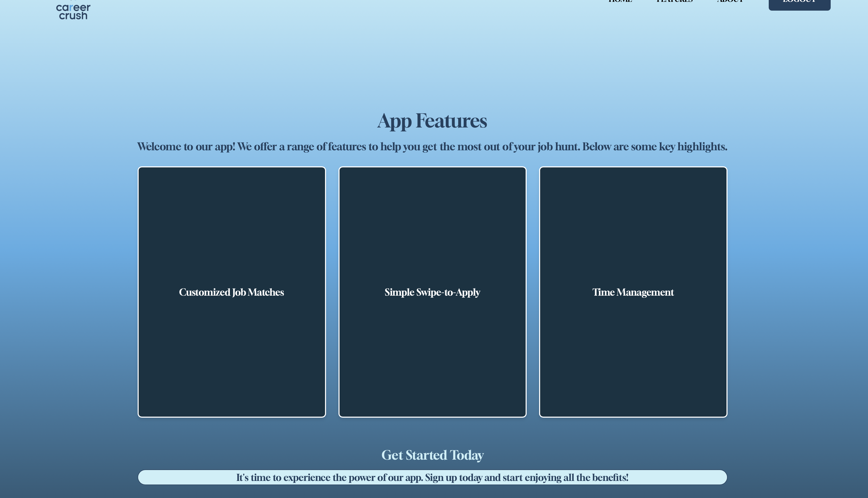
Task: Click the App Features heading
Action: tap(432, 121)
